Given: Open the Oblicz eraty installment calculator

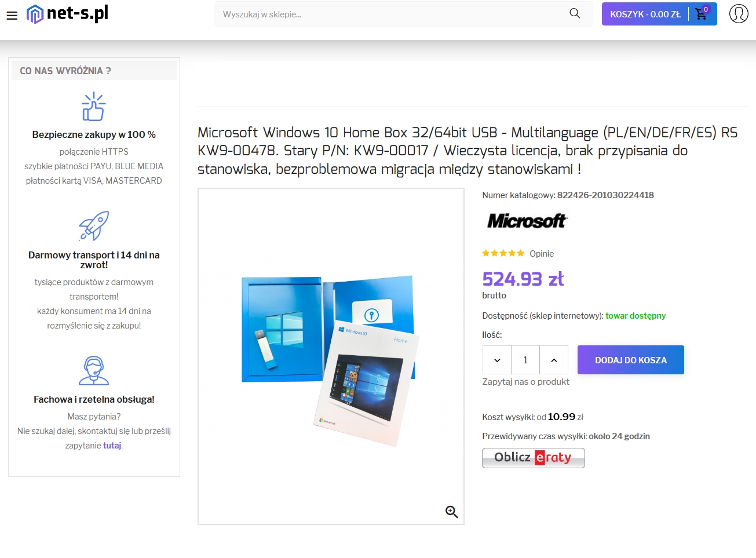Looking at the screenshot, I should pyautogui.click(x=534, y=458).
